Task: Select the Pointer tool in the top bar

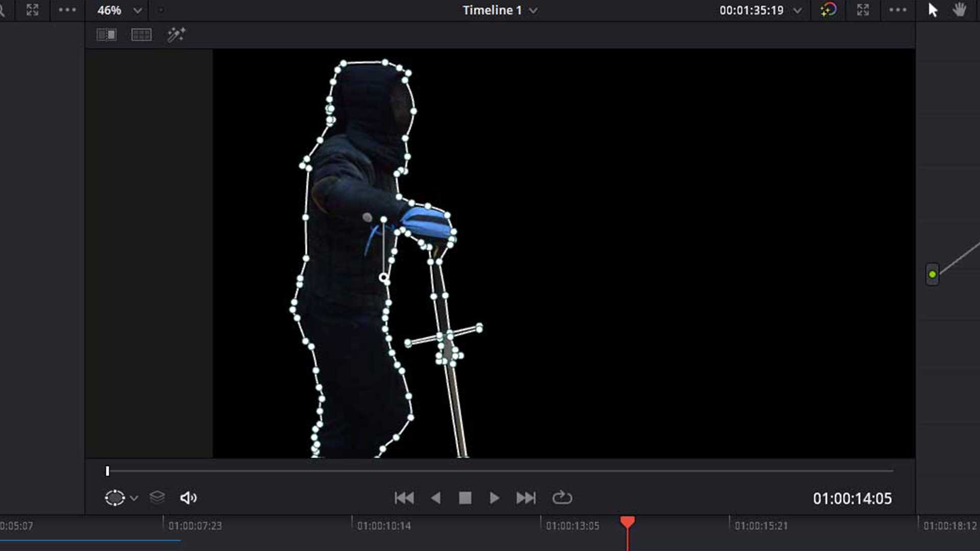Action: 933,9
